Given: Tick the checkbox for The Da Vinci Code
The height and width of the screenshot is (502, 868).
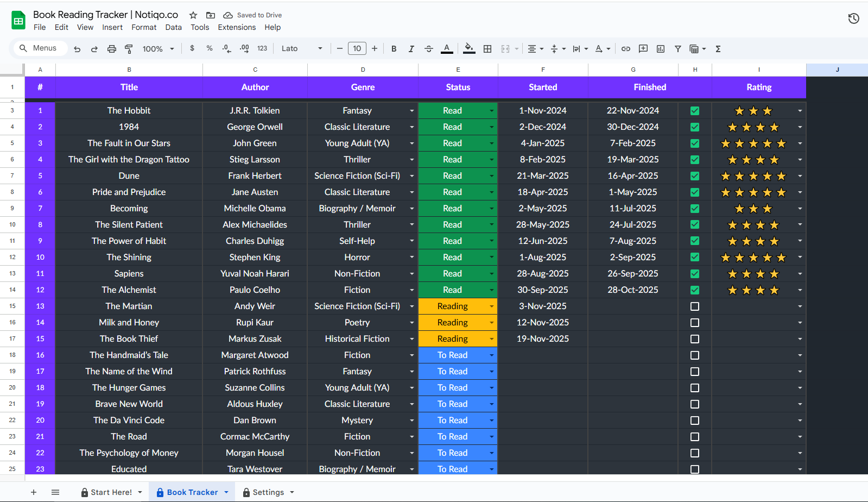Looking at the screenshot, I should (694, 421).
